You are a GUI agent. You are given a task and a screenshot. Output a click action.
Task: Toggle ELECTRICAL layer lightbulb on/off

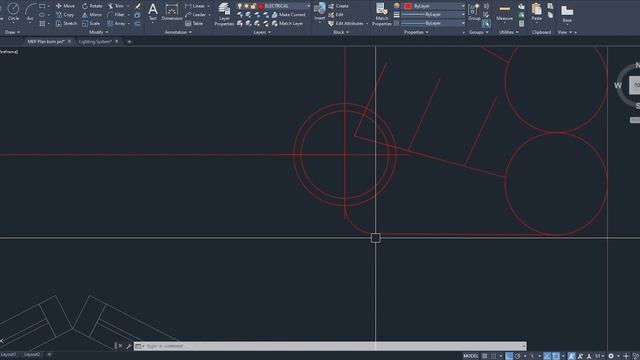(x=240, y=6)
